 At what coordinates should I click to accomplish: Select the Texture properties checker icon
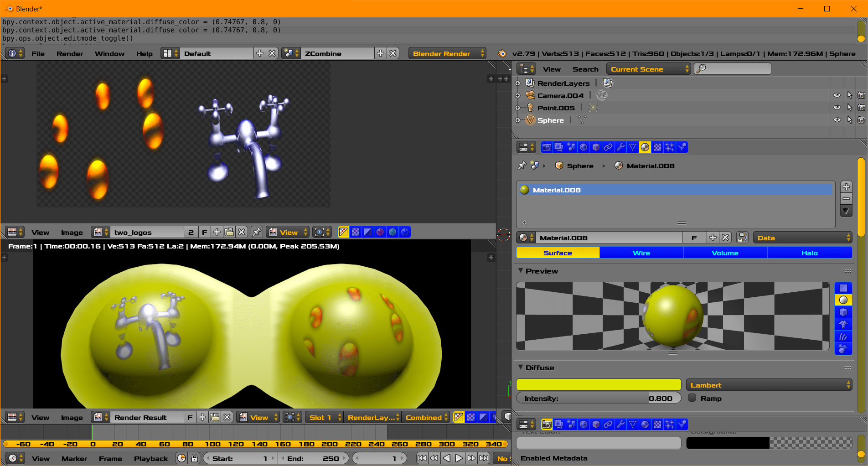(x=657, y=147)
